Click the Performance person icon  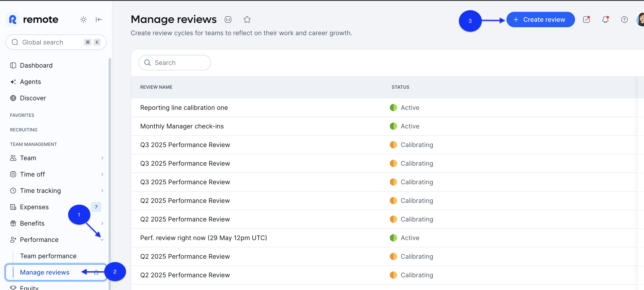click(x=13, y=240)
